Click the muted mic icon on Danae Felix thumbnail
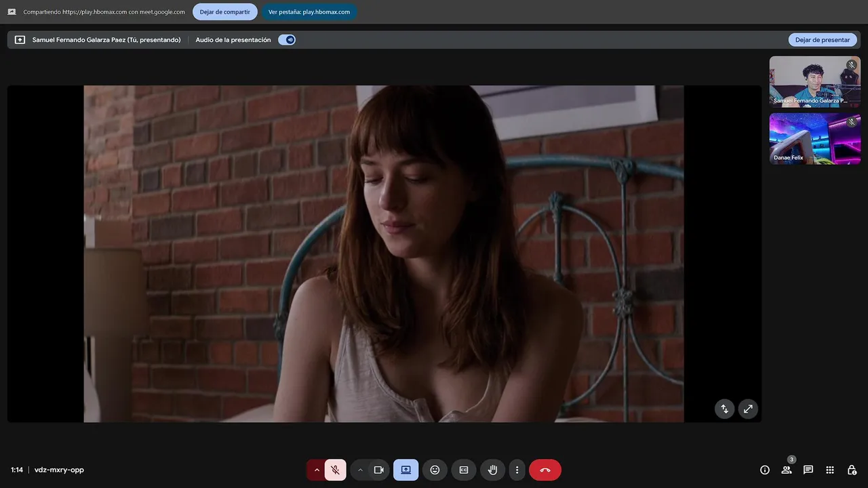Viewport: 868px width, 488px height. point(851,122)
